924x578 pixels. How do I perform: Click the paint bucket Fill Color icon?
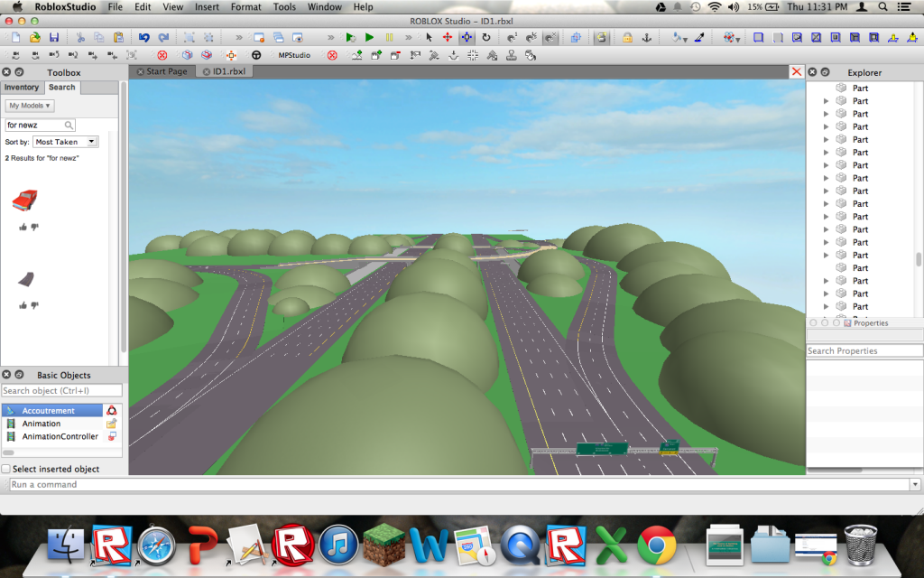point(677,37)
